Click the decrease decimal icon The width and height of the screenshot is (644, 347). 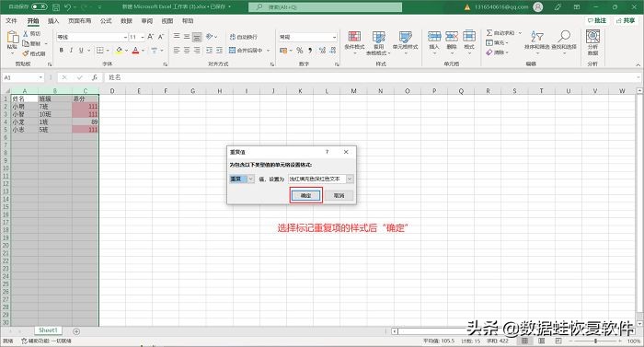(333, 50)
